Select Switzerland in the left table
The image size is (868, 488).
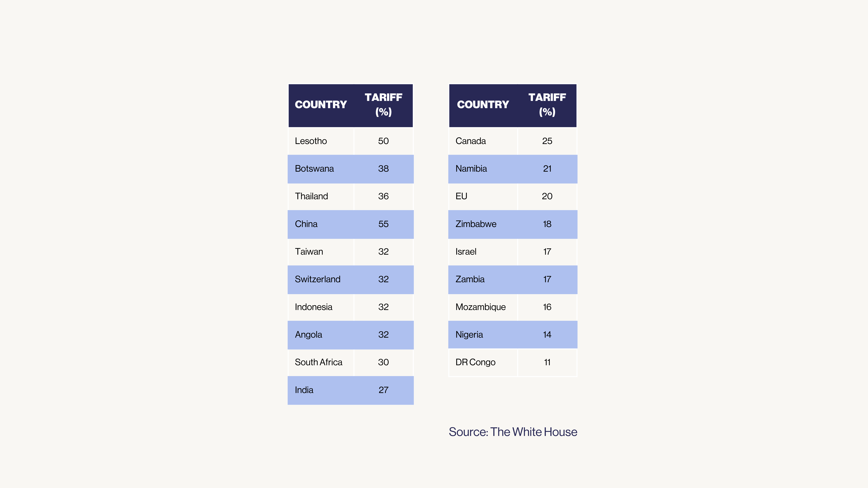[x=317, y=279]
